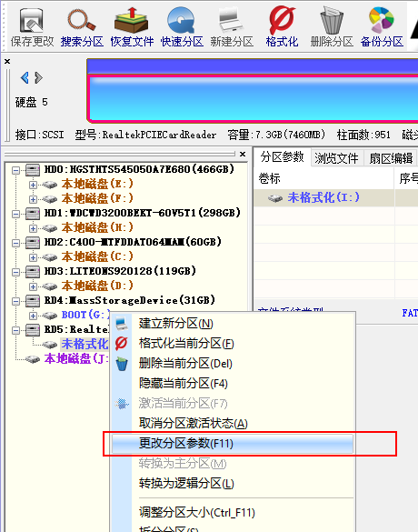Collapse the HD0 HGST disk node

click(15, 170)
